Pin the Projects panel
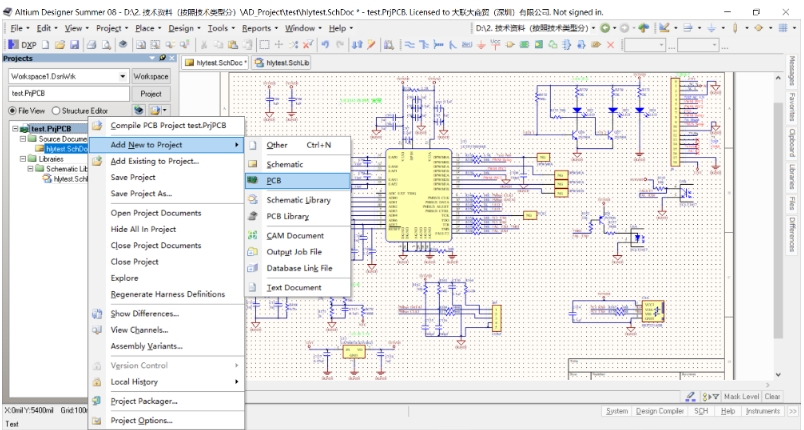 click(163, 58)
